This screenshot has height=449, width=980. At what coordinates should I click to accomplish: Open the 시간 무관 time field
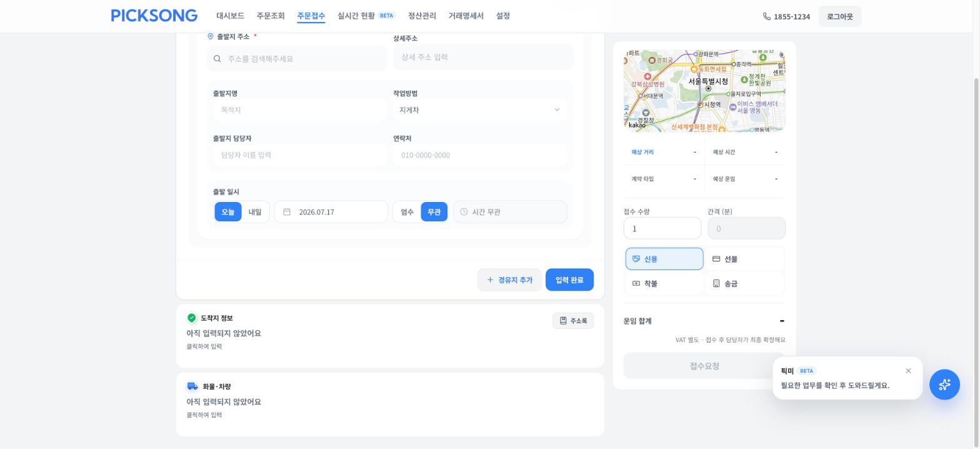(510, 212)
